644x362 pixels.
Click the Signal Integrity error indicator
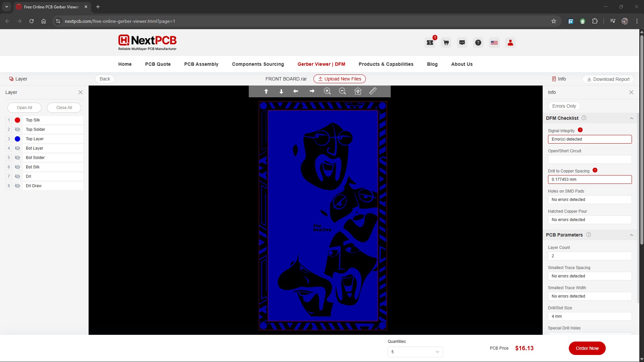[580, 130]
